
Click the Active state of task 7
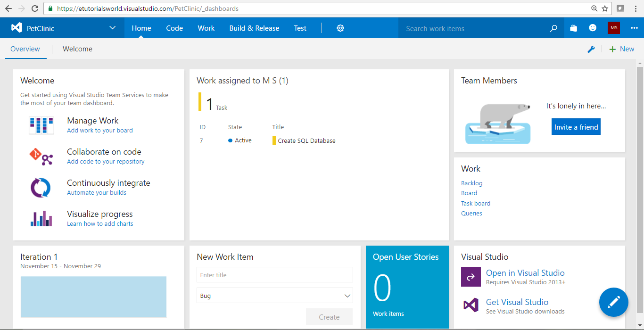coord(240,140)
